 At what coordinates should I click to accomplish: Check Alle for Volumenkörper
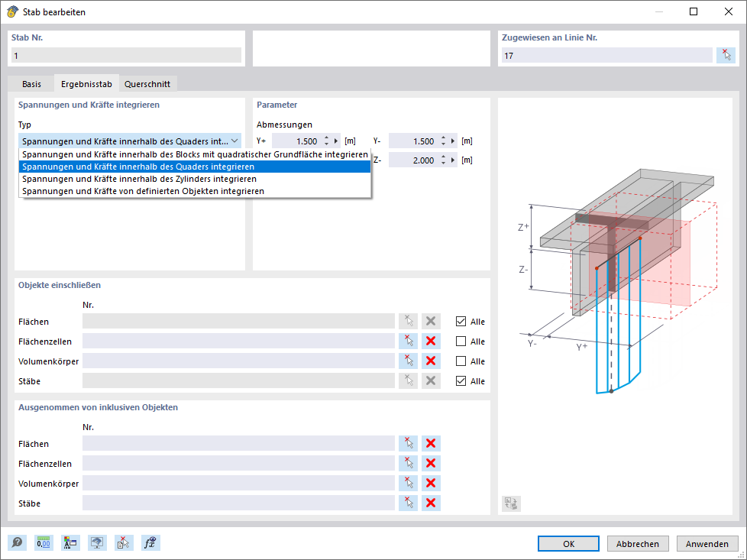click(x=461, y=361)
